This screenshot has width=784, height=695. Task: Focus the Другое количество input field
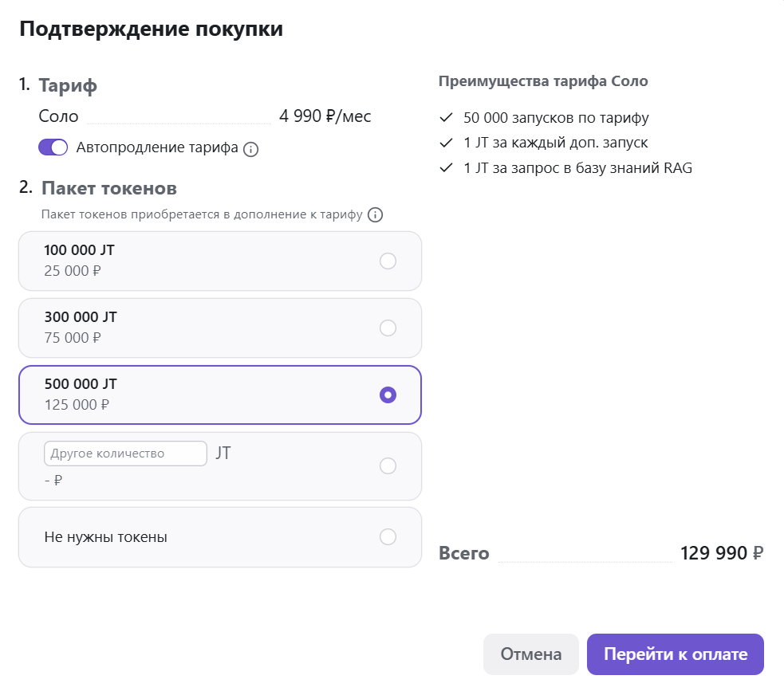(x=125, y=454)
